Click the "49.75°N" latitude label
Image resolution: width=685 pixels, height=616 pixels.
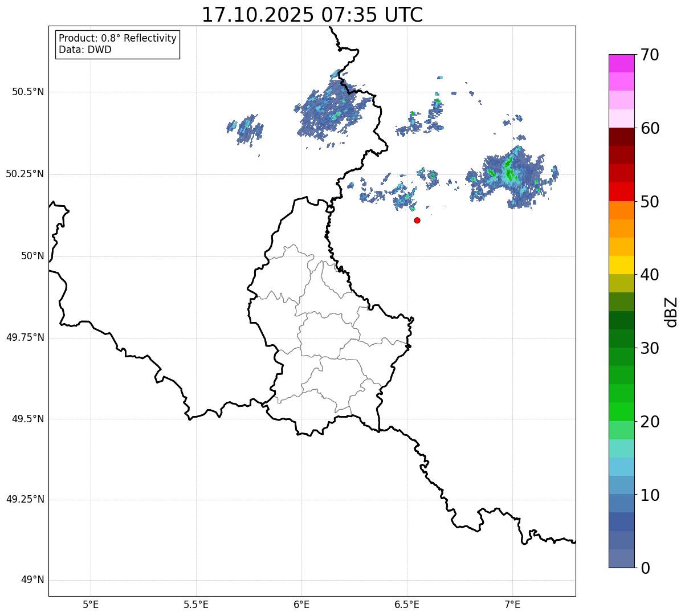coord(25,337)
